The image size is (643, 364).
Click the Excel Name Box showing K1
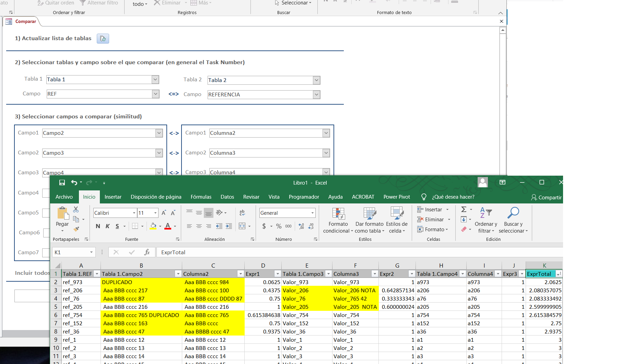pyautogui.click(x=70, y=252)
